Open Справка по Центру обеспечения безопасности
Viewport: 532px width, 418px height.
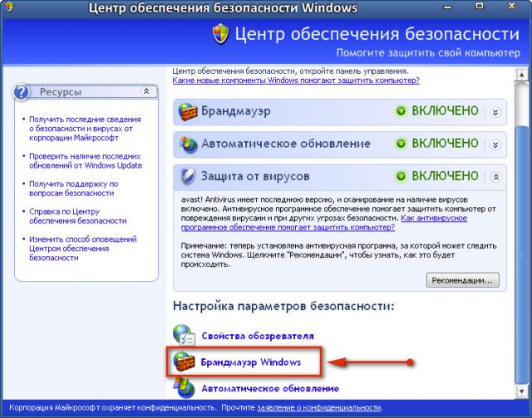77,216
